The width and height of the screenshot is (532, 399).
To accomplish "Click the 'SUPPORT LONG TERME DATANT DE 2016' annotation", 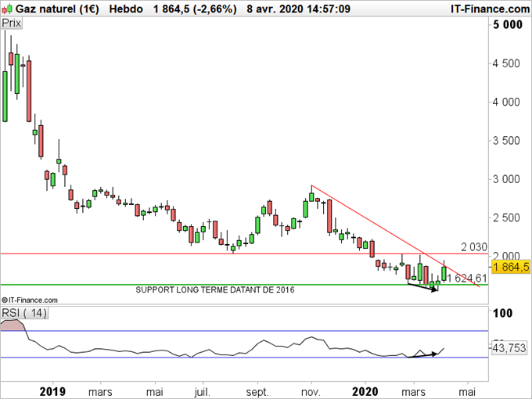I will point(215,289).
